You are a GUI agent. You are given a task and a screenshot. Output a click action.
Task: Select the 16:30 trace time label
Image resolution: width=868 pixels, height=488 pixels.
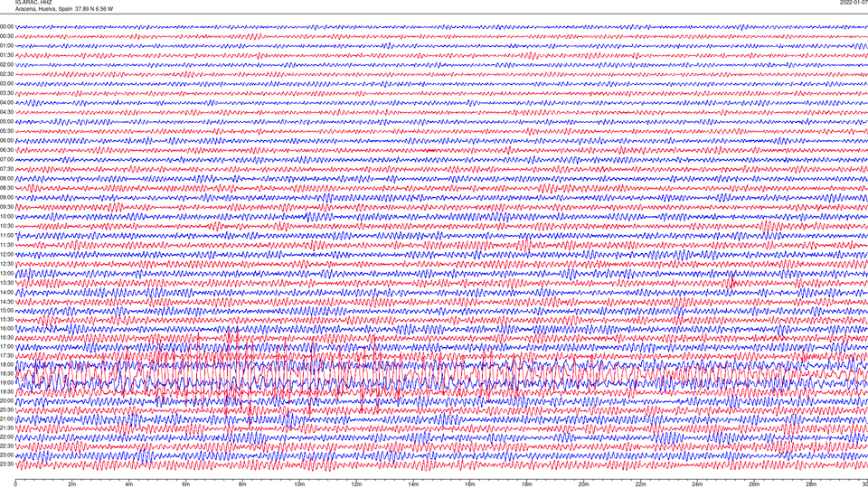[x=7, y=337]
